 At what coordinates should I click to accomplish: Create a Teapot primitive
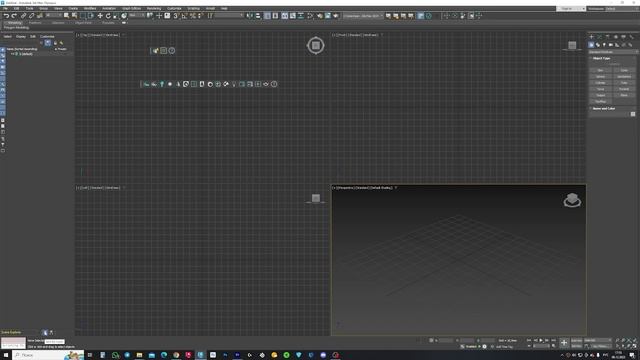600,95
